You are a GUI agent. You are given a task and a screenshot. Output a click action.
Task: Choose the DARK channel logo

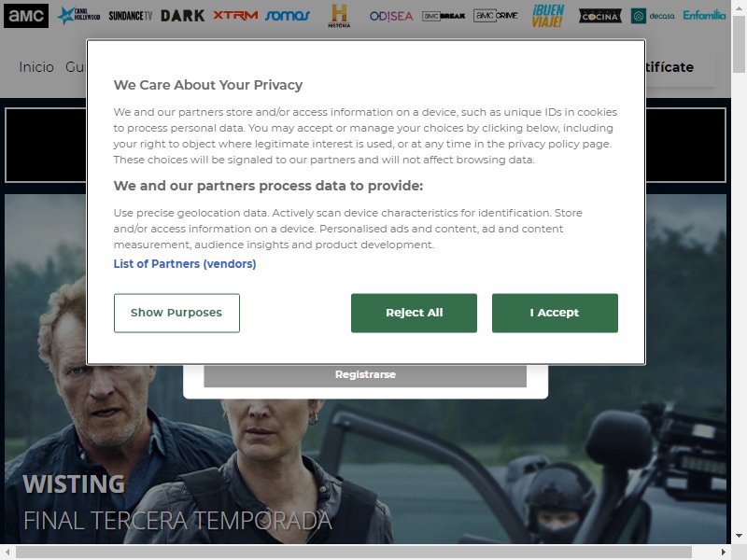point(182,16)
